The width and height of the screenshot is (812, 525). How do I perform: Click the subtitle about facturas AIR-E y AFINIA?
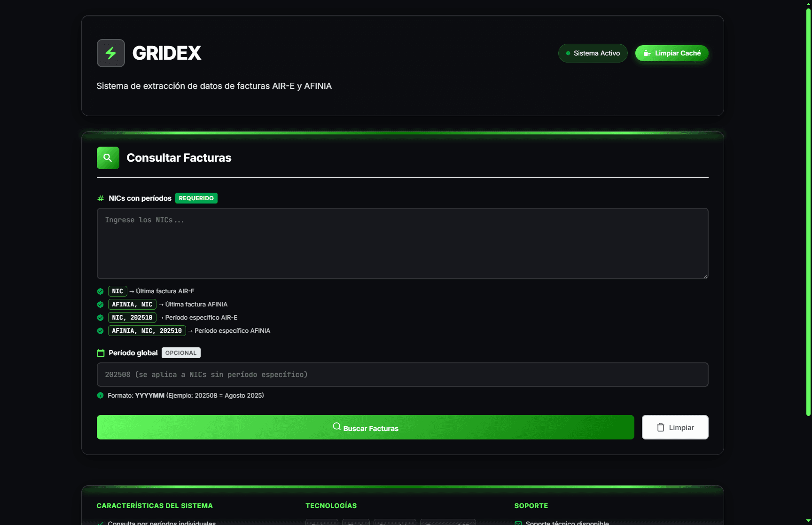click(214, 86)
